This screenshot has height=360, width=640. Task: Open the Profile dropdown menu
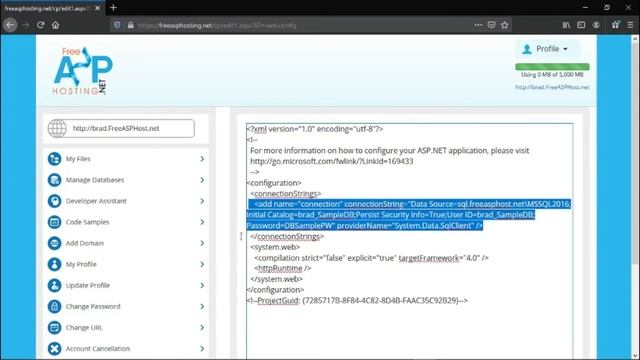click(x=547, y=49)
